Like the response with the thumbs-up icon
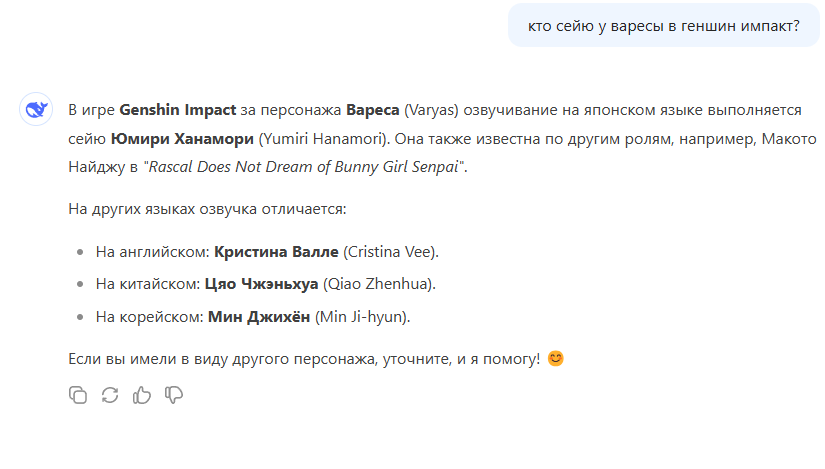This screenshot has width=825, height=469. click(142, 395)
